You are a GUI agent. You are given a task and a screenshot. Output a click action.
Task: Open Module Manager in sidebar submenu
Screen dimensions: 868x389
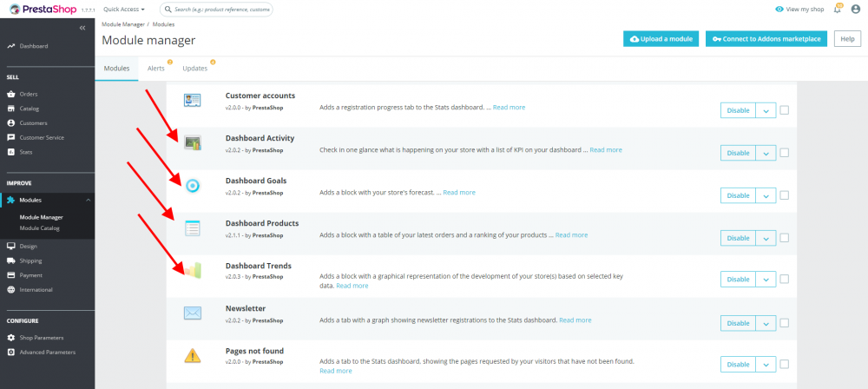click(x=41, y=217)
